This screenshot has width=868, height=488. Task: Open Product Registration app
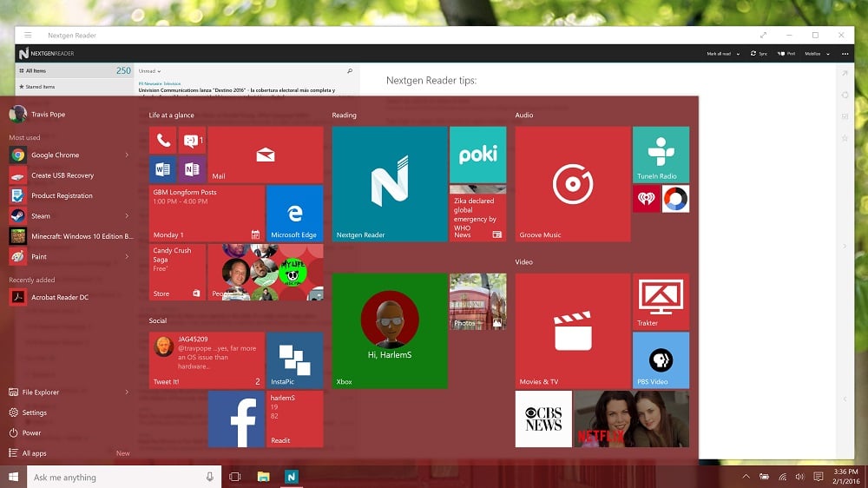[x=69, y=195]
